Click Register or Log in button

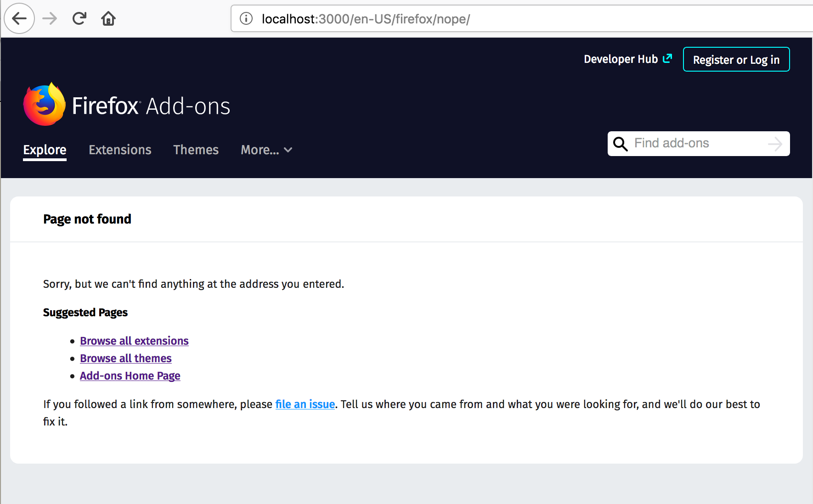736,60
